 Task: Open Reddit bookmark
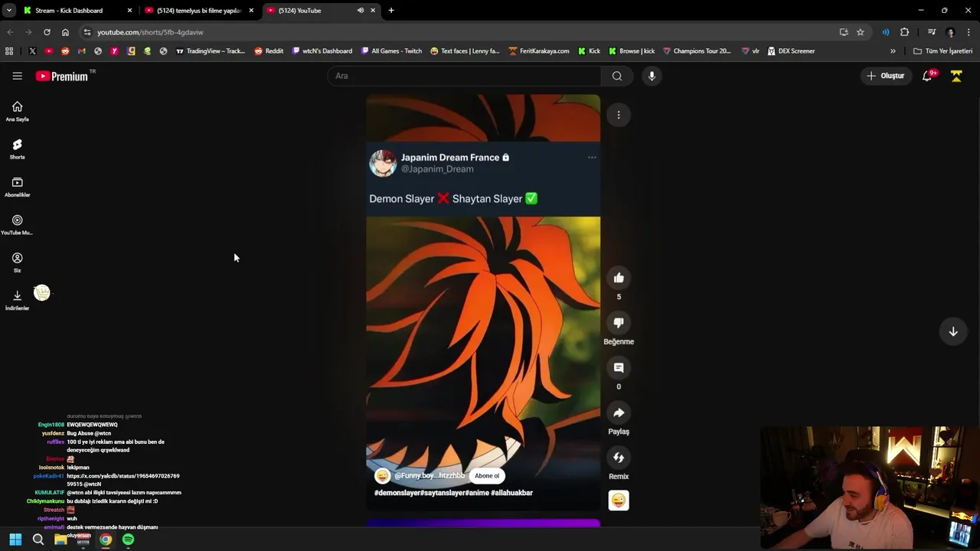[269, 51]
